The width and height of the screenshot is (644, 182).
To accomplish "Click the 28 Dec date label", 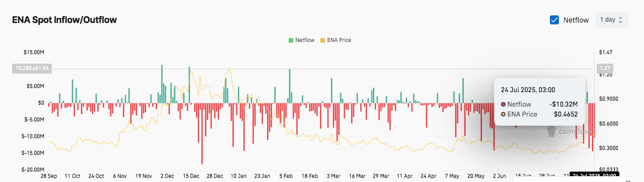I will pyautogui.click(x=215, y=176).
